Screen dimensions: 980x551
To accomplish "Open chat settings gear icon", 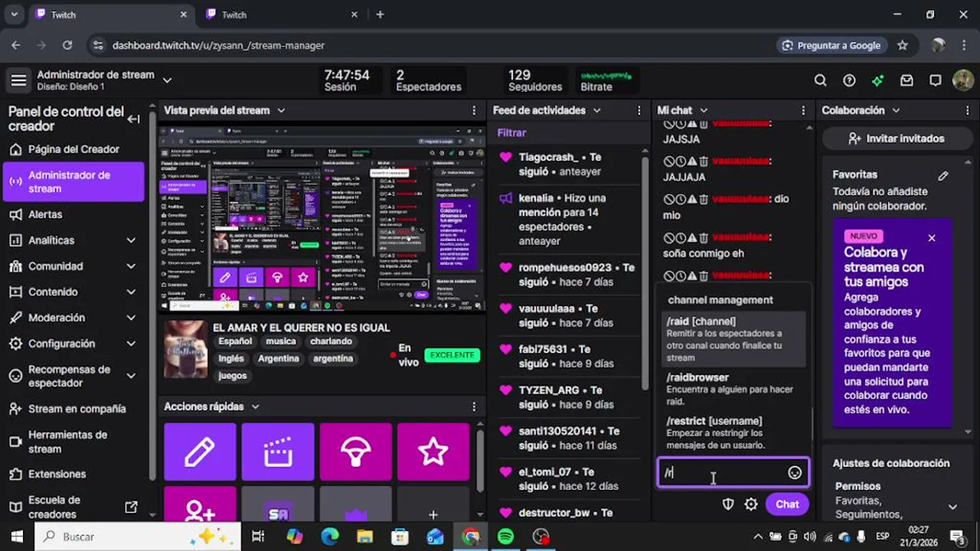I will click(751, 504).
